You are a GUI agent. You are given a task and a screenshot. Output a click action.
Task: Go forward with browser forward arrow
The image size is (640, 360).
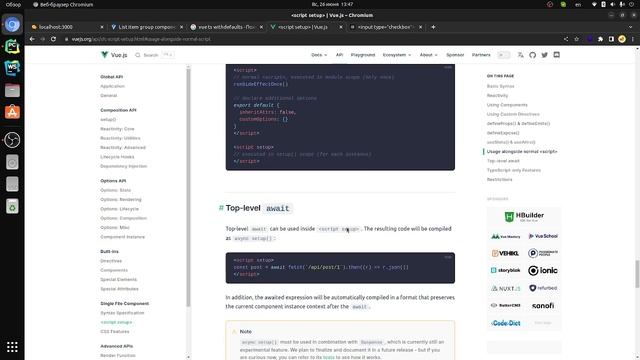pos(42,39)
